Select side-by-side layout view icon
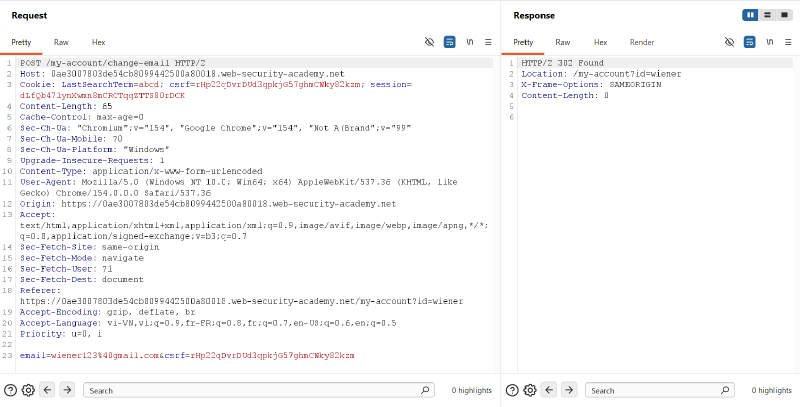The width and height of the screenshot is (800, 407). (x=751, y=15)
